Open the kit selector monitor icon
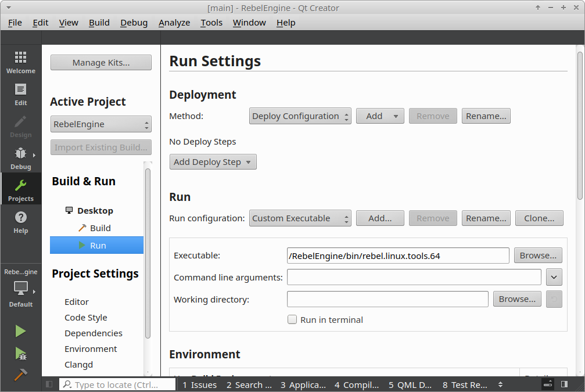Screen dimensions: 585x392 20,288
